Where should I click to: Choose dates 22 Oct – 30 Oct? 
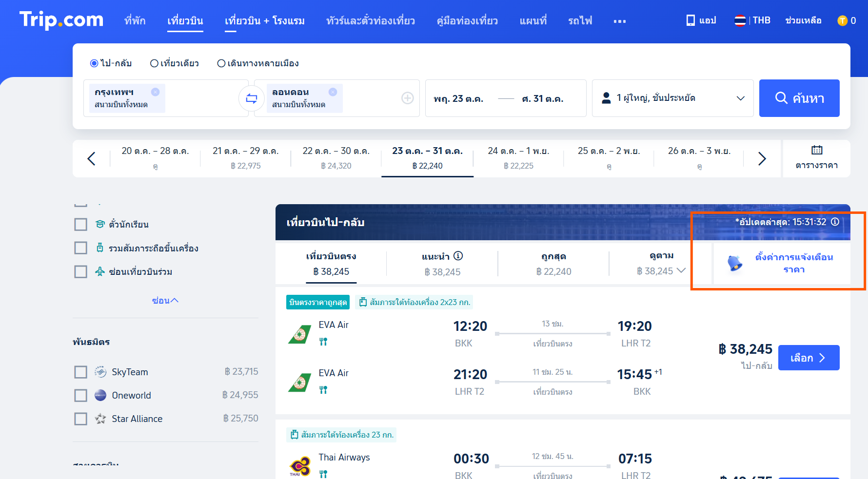336,158
